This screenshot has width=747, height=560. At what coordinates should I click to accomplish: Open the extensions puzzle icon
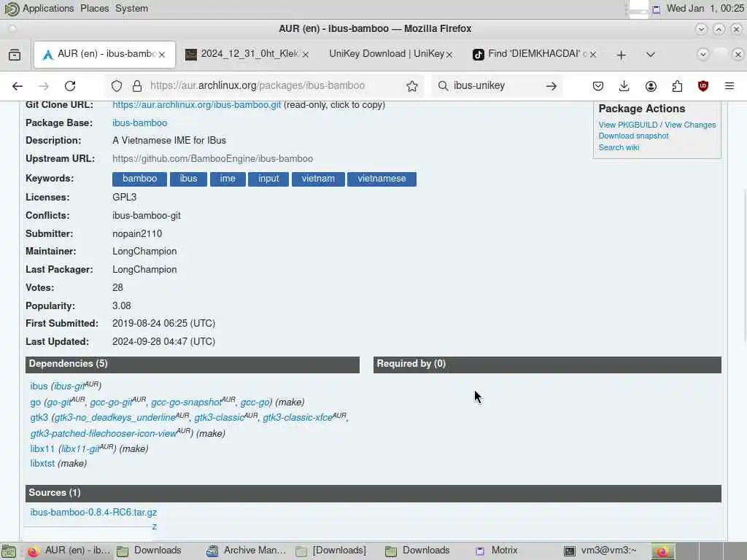(x=677, y=86)
